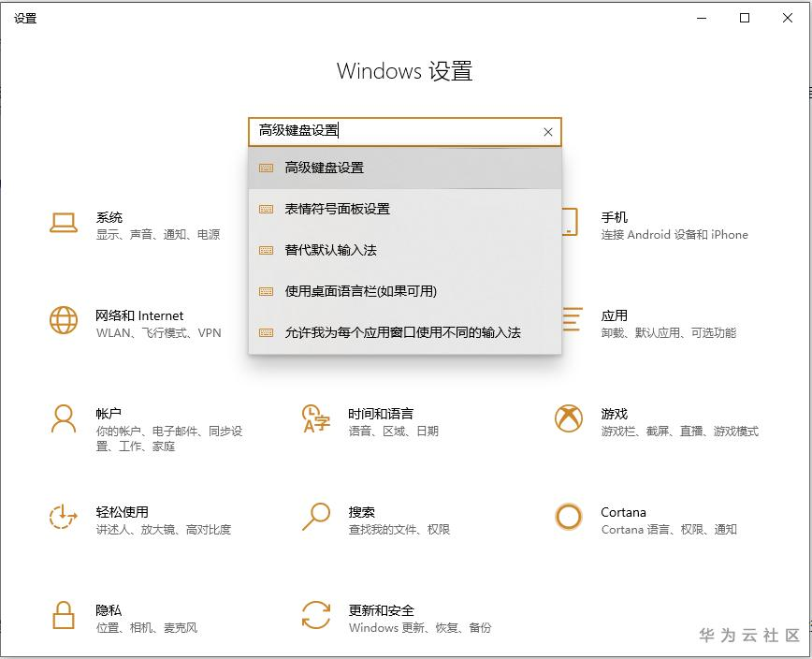The image size is (812, 659).
Task: Pick 允许我为每个应用窗口使用不同的输入法 suggestion
Action: 405,332
